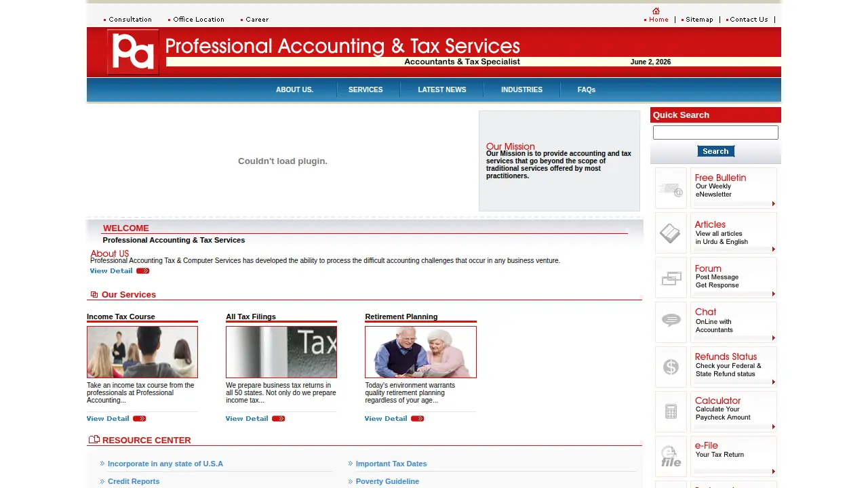Open the Forum windows icon
The image size is (868, 488).
point(671,277)
